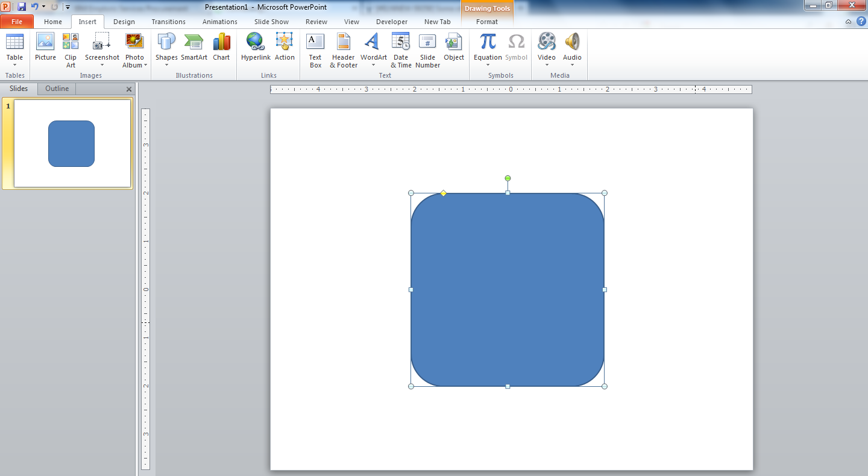Click the bottom-left corner sizing handle
This screenshot has width=868, height=476.
pyautogui.click(x=411, y=386)
